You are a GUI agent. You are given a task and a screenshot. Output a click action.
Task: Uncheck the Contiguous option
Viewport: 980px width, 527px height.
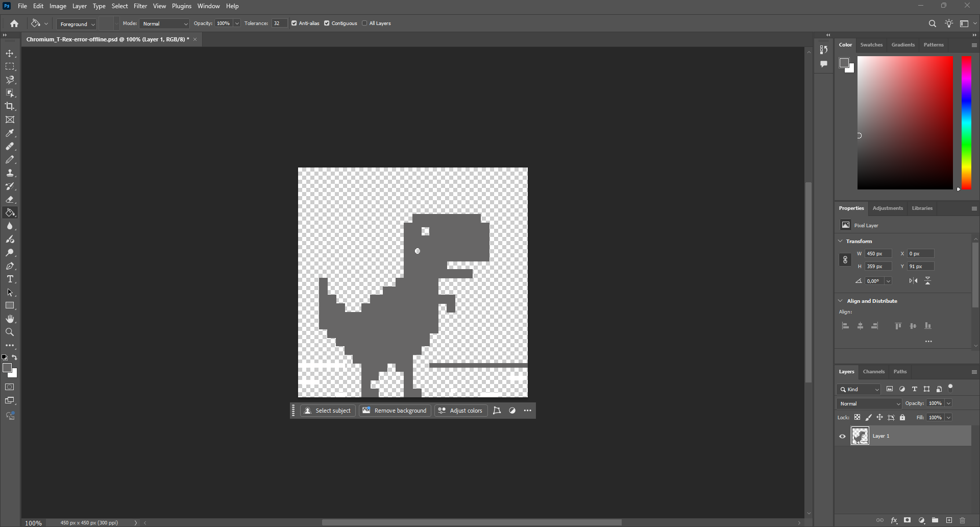327,23
